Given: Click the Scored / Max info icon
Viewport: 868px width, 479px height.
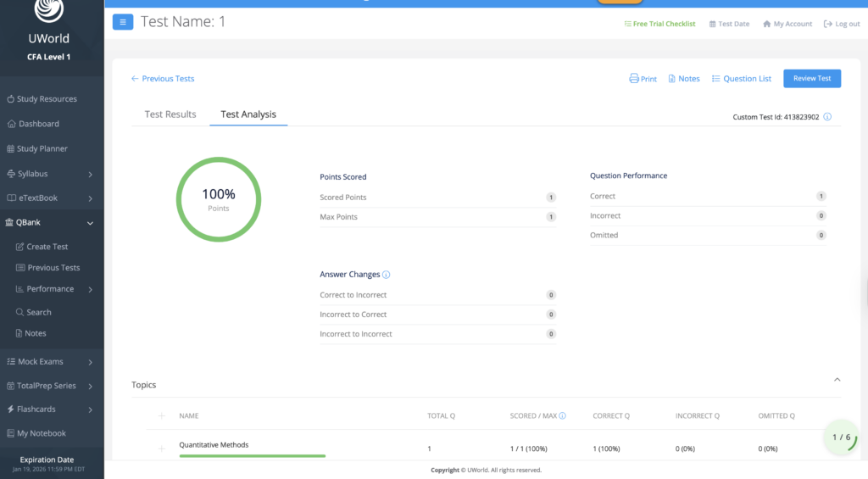Looking at the screenshot, I should 563,416.
